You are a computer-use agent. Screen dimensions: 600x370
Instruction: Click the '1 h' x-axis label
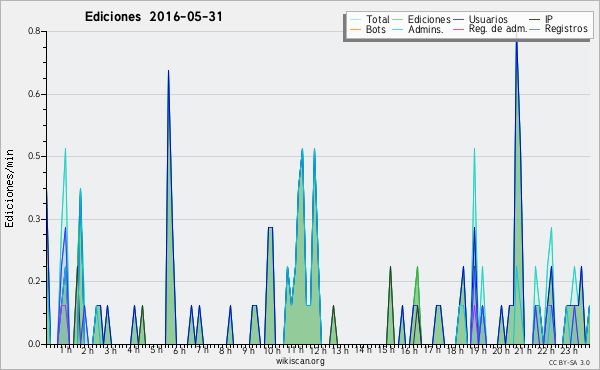click(x=65, y=350)
